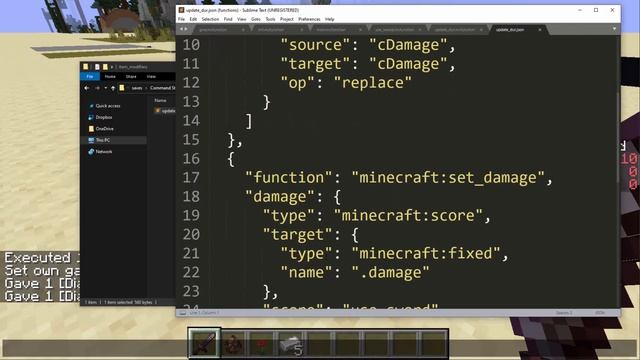Viewport: 640px width, 360px height.
Task: Click the next-tab scroll arrow in tab bar
Action: (186, 29)
